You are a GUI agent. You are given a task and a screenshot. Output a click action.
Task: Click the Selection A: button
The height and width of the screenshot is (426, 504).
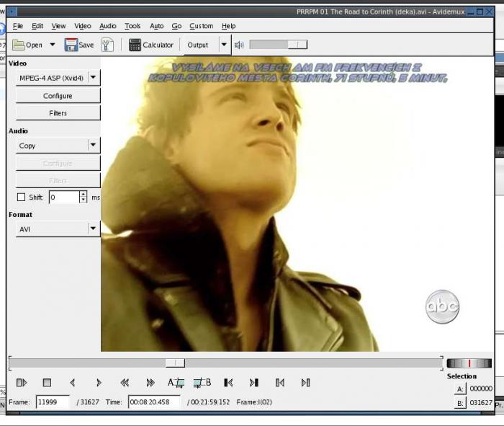460,389
